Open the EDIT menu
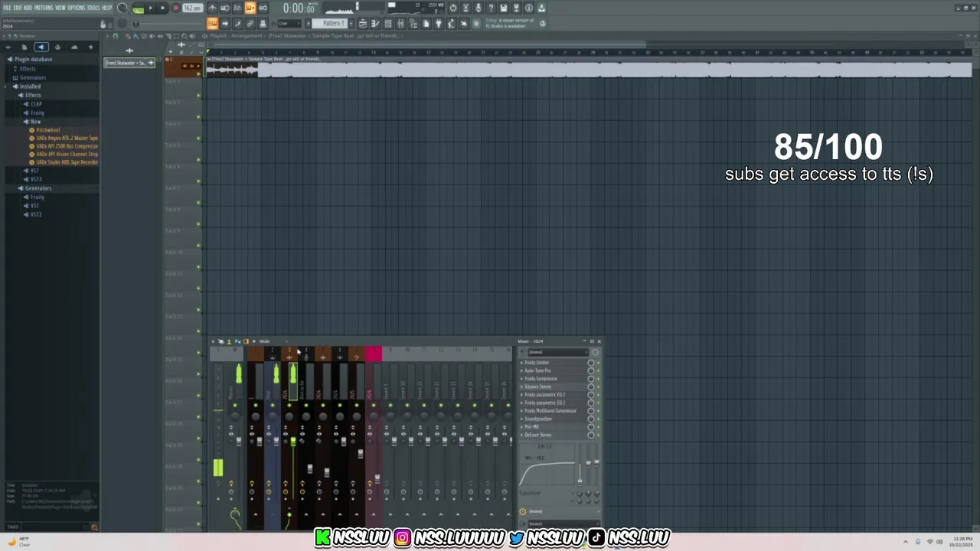Image resolution: width=980 pixels, height=551 pixels. pyautogui.click(x=18, y=8)
